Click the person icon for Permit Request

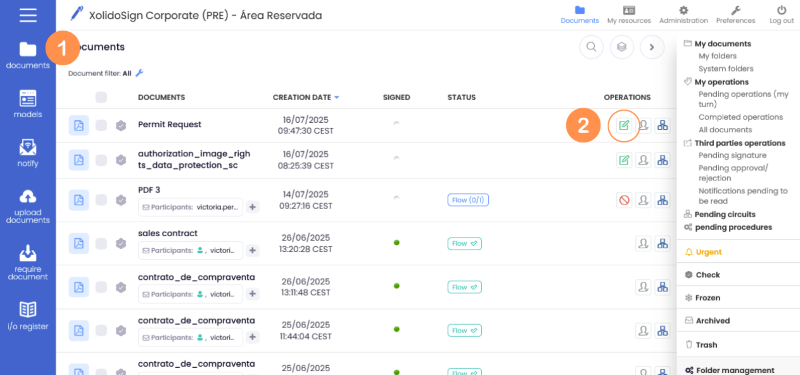click(643, 126)
